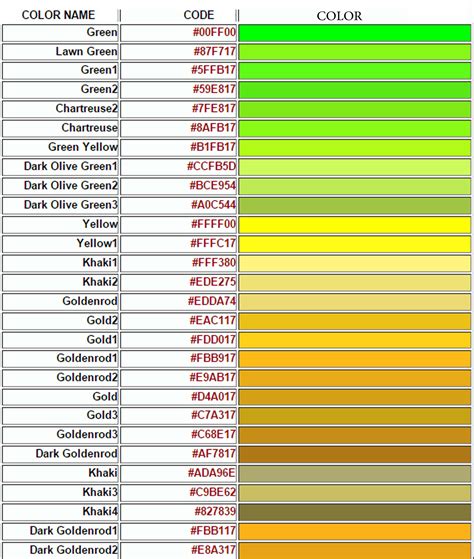Click the Chartreuse2 name cell
Image resolution: width=474 pixels, height=559 pixels.
(60, 109)
